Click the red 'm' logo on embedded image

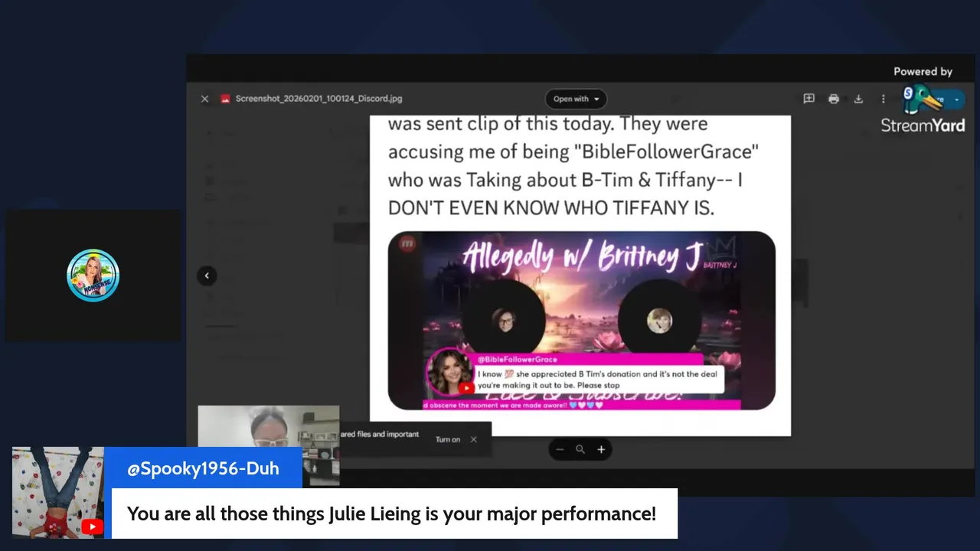407,243
